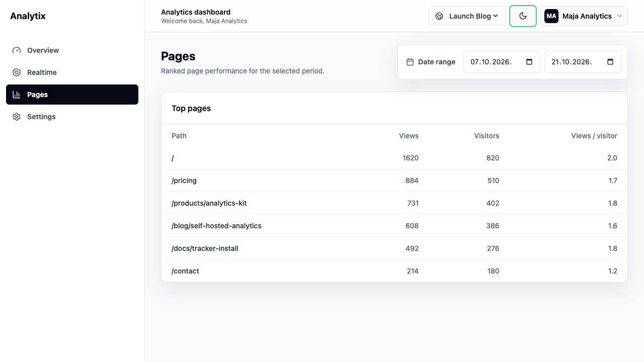The image size is (644, 362).
Task: Click the 2.0 views per visitor value
Action: (x=612, y=158)
